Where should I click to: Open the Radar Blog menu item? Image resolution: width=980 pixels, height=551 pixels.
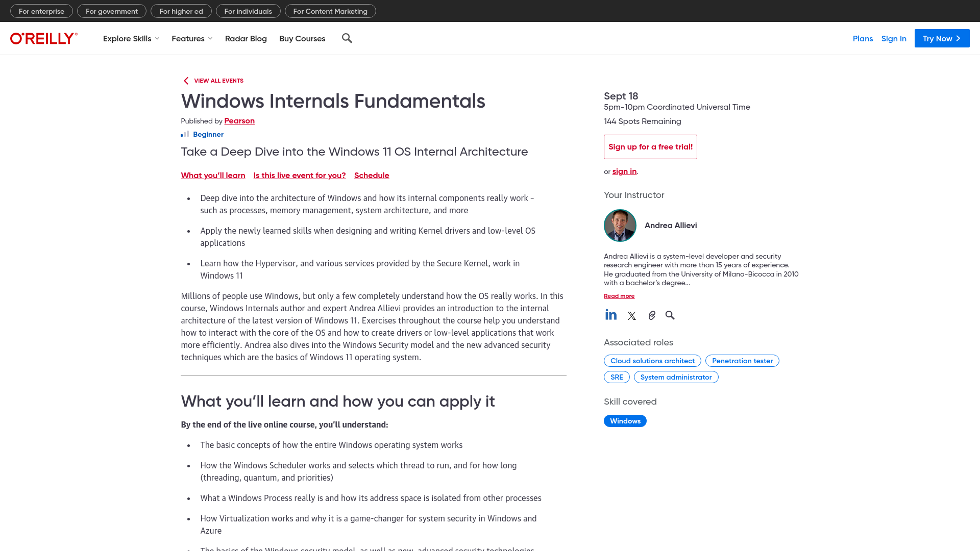[x=246, y=38]
